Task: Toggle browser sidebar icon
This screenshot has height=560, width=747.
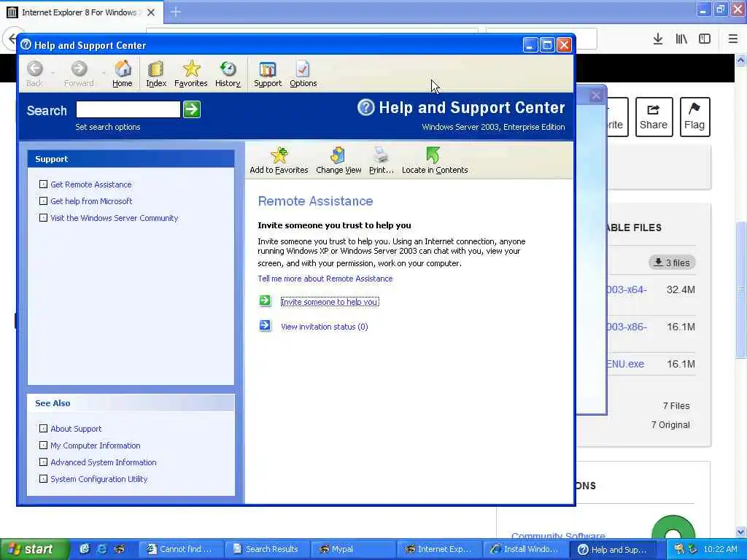Action: pos(705,39)
